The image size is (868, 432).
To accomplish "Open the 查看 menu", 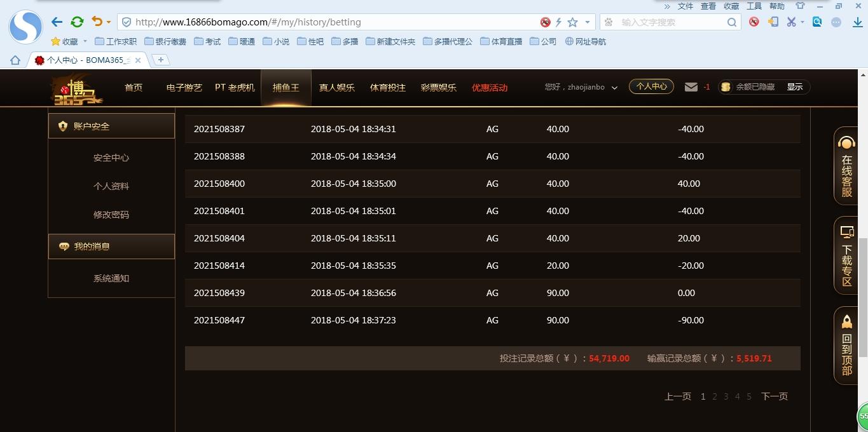I will [708, 6].
